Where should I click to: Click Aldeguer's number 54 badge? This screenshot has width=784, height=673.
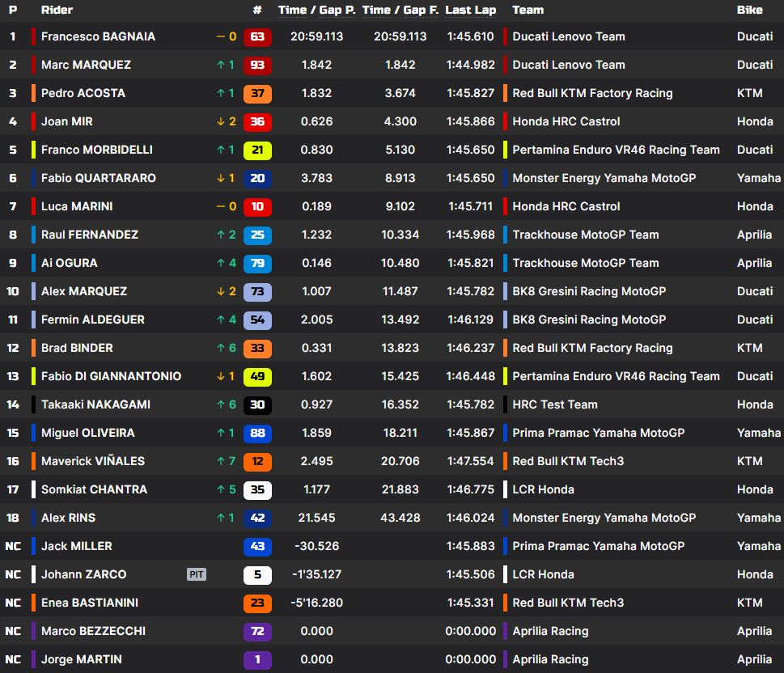pos(257,320)
